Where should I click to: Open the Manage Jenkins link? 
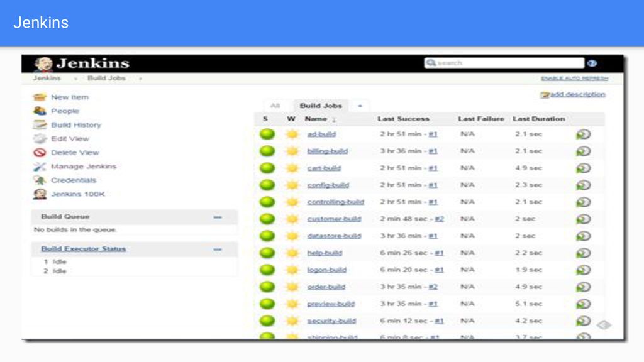[x=84, y=166]
